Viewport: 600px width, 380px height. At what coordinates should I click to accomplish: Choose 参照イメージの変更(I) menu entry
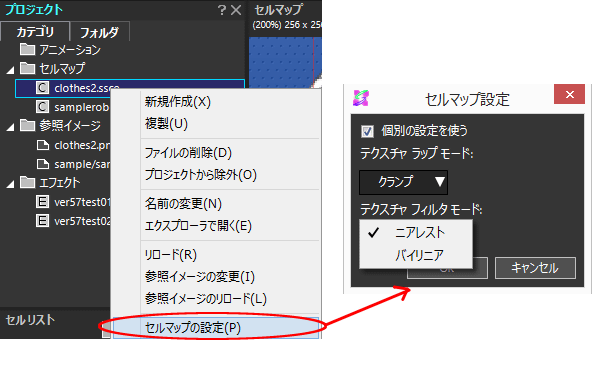[x=216, y=276]
